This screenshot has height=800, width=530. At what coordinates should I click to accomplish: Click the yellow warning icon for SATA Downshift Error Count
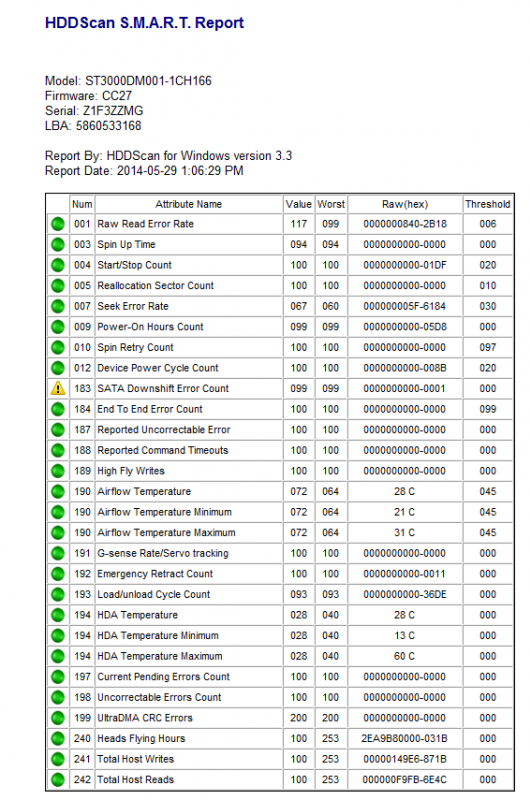tap(58, 389)
